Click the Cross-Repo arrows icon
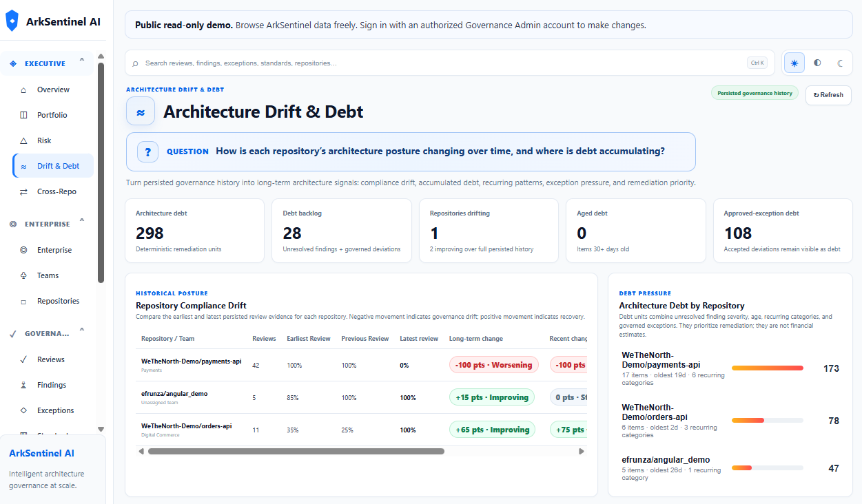This screenshot has width=862, height=504. coord(23,191)
